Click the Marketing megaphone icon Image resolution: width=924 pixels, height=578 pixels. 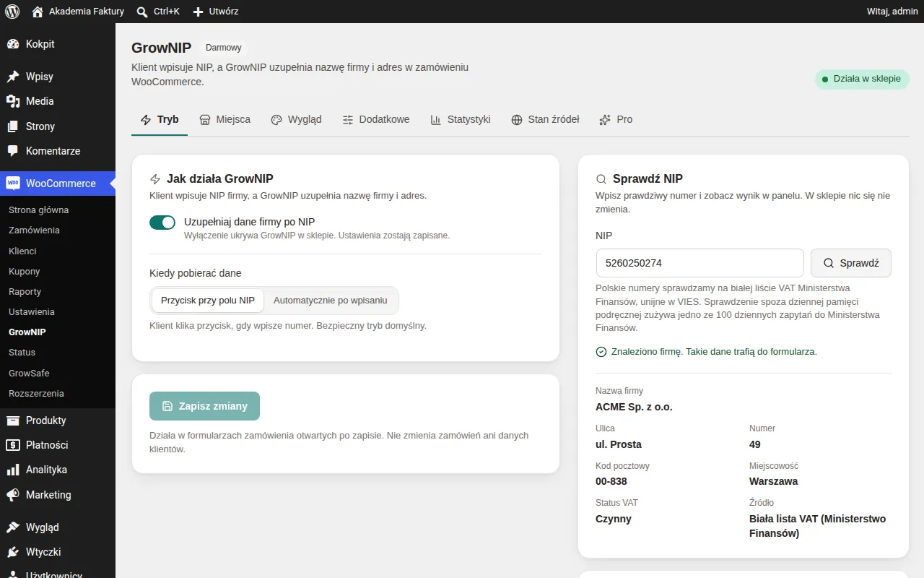coord(13,495)
